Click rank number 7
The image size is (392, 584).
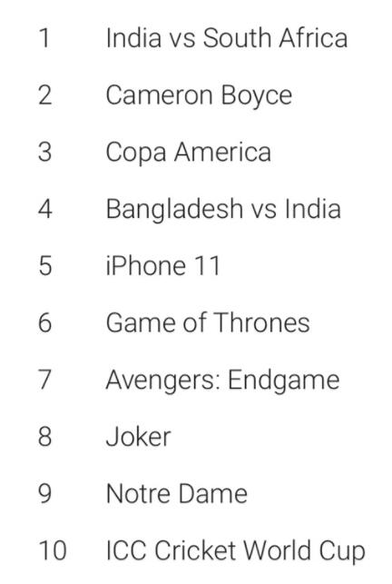coord(44,380)
